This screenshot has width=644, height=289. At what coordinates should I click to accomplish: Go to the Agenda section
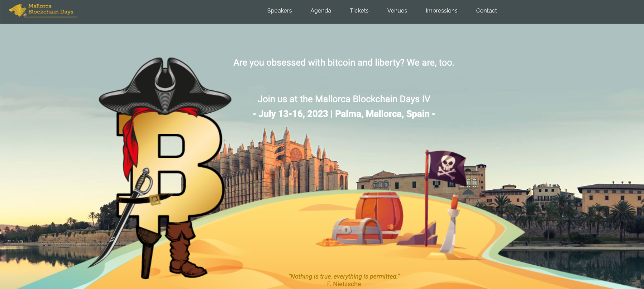[321, 11]
